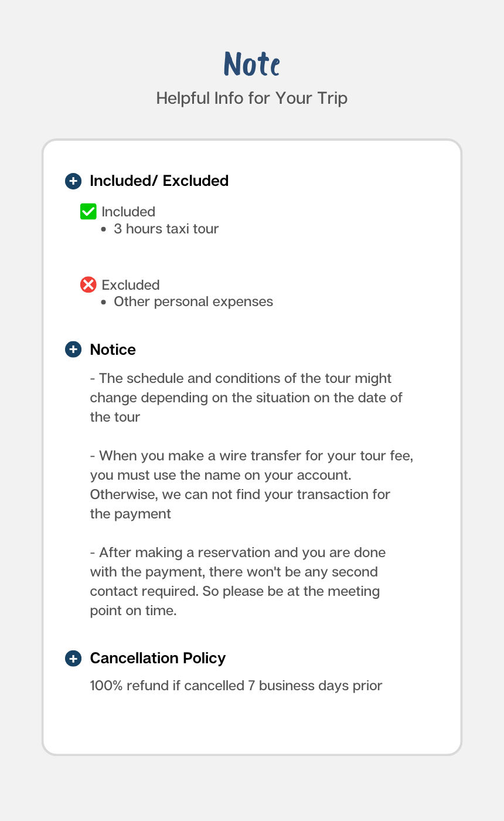Image resolution: width=504 pixels, height=821 pixels.
Task: Click the wire transfer notice paragraph
Action: 251,484
